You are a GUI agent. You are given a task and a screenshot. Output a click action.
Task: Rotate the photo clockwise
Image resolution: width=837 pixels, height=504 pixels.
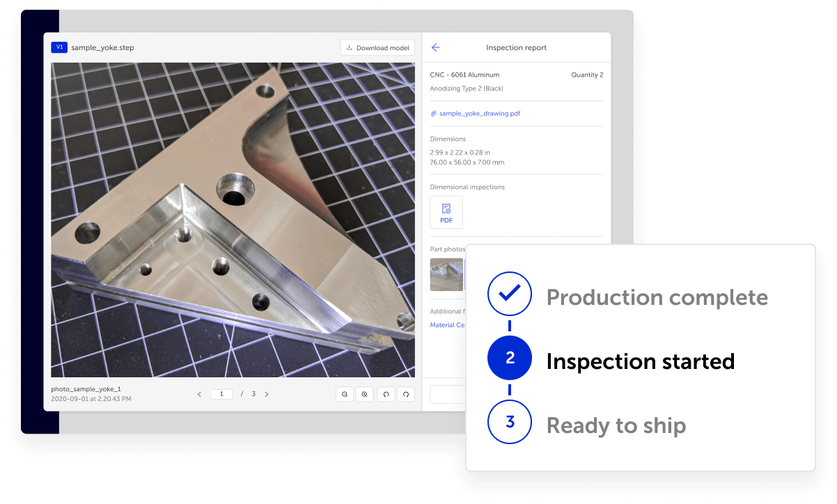(406, 394)
